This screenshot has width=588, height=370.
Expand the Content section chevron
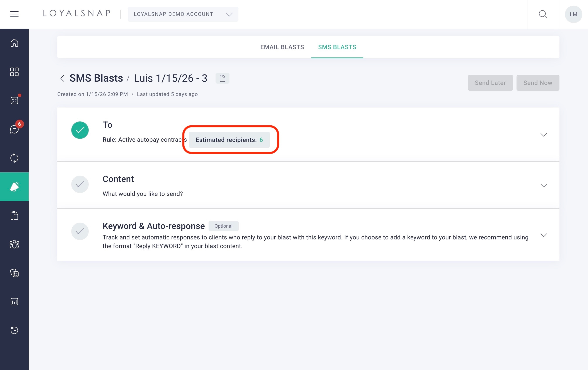point(543,185)
